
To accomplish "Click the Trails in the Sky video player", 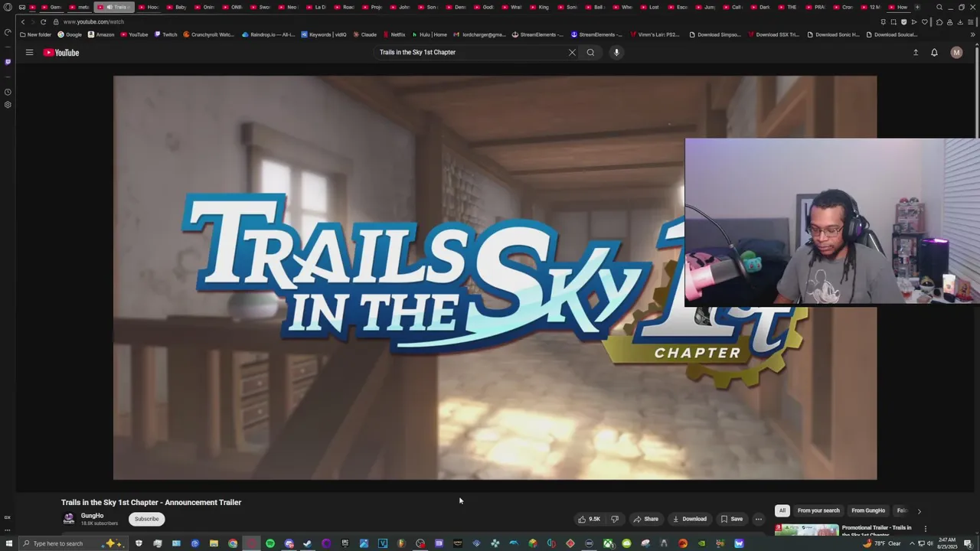I will pos(495,278).
